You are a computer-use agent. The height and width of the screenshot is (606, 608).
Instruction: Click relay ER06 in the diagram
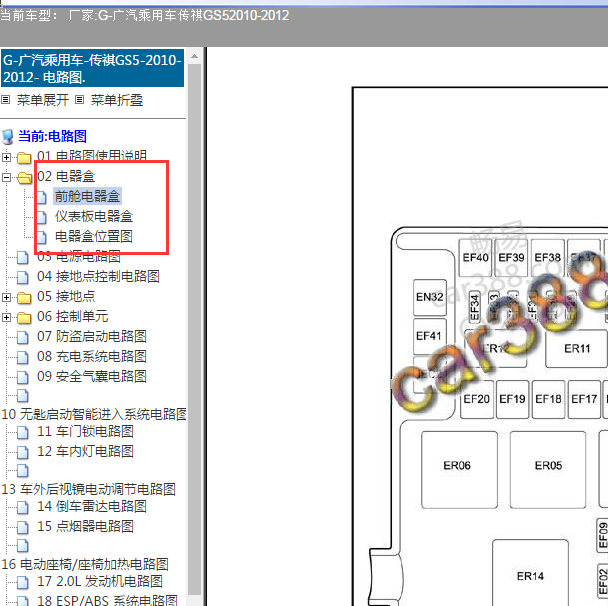tap(459, 470)
